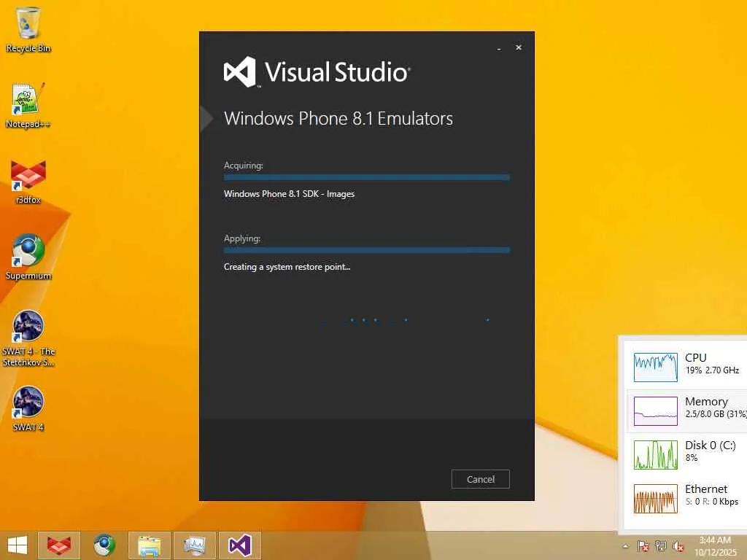Select CPU in Task Manager performance list
Image resolution: width=747 pixels, height=560 pixels.
[x=686, y=367]
